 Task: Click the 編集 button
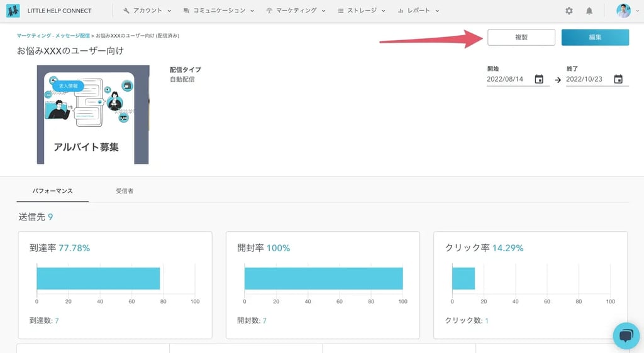click(x=595, y=38)
